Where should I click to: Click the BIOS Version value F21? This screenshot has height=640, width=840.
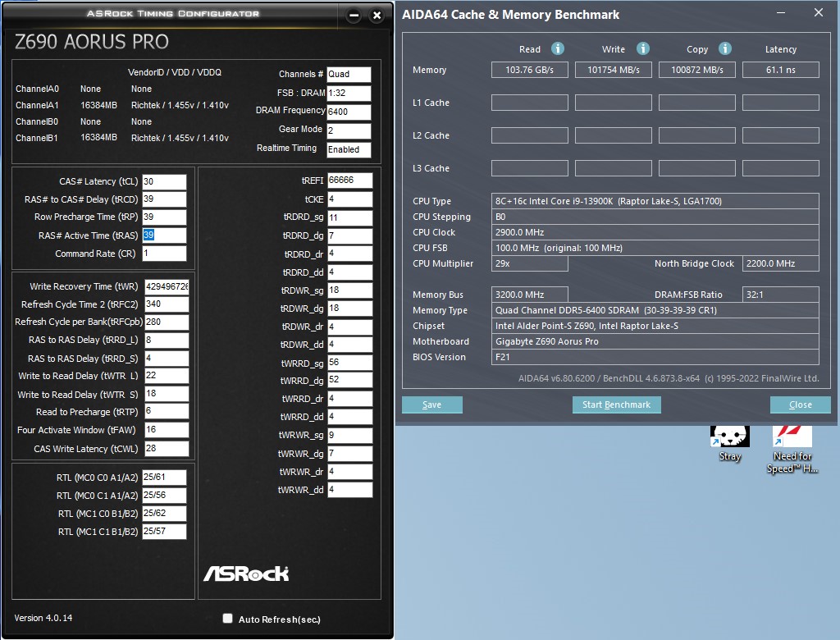pyautogui.click(x=655, y=357)
